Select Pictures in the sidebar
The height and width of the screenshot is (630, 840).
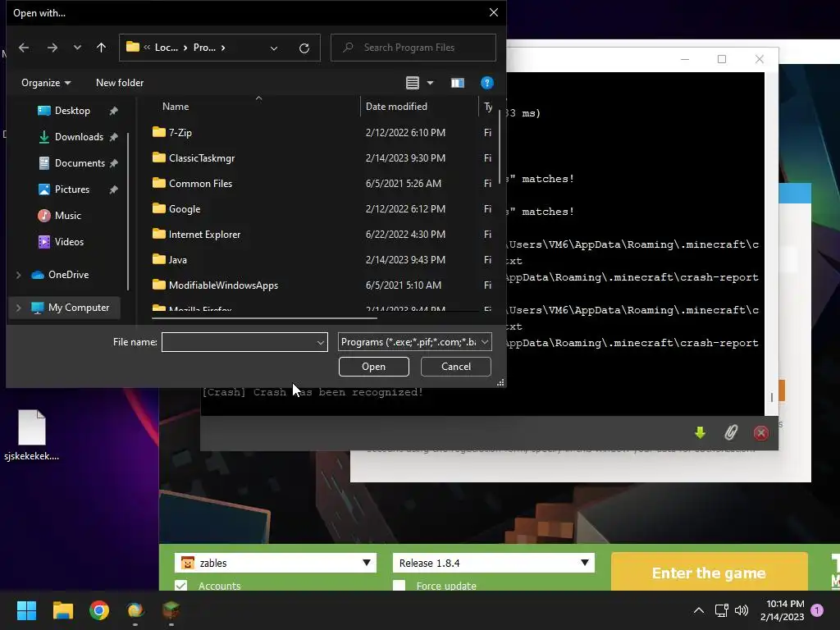point(72,189)
